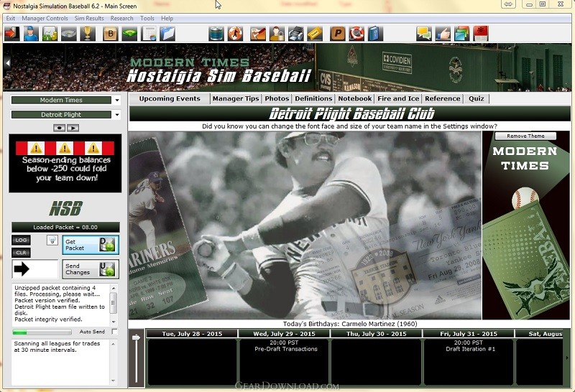Open the Sim Results menu
The image size is (575, 392).
pos(89,19)
